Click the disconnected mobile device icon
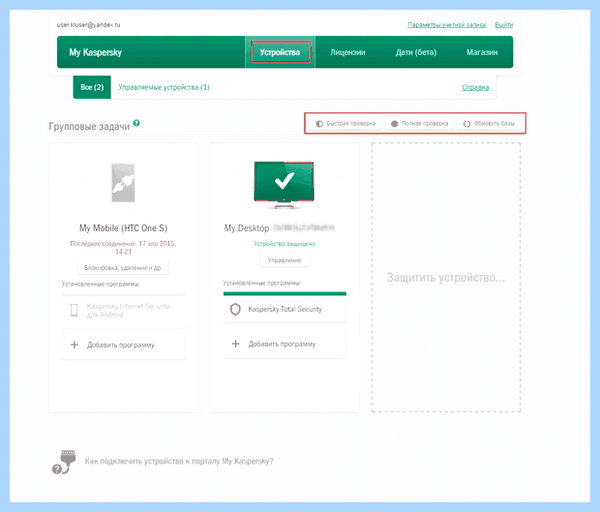Viewport: 600px width, 512px height. tap(123, 183)
